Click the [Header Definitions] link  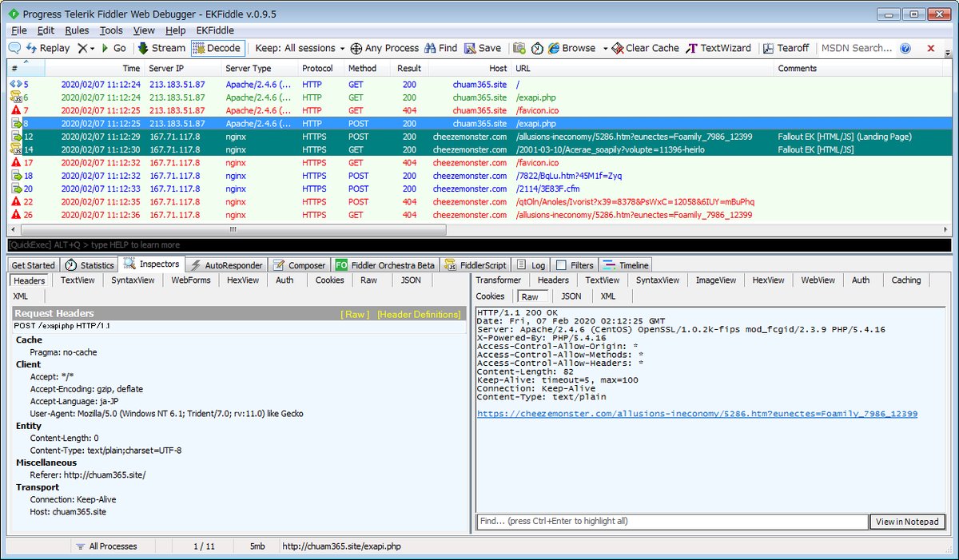click(419, 314)
